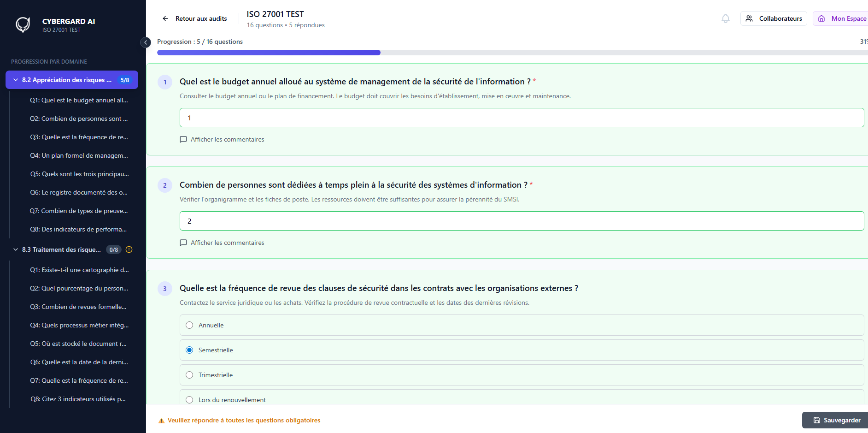
Task: Click the 0/8 progress badge
Action: coord(114,249)
